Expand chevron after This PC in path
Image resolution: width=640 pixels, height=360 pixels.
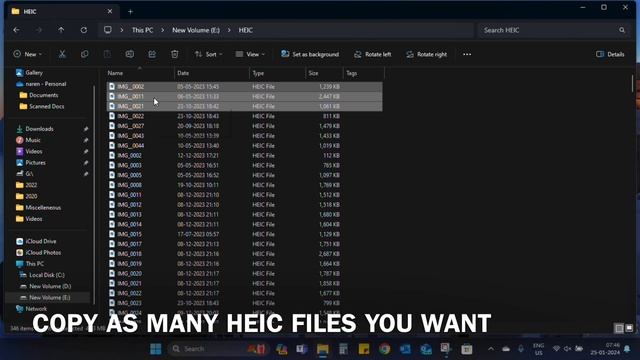[x=162, y=30]
